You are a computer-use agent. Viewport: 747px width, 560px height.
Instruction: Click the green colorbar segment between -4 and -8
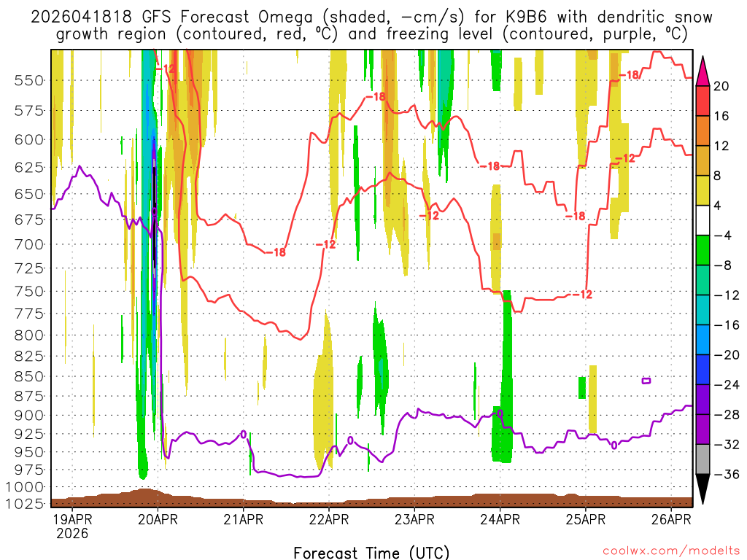703,251
